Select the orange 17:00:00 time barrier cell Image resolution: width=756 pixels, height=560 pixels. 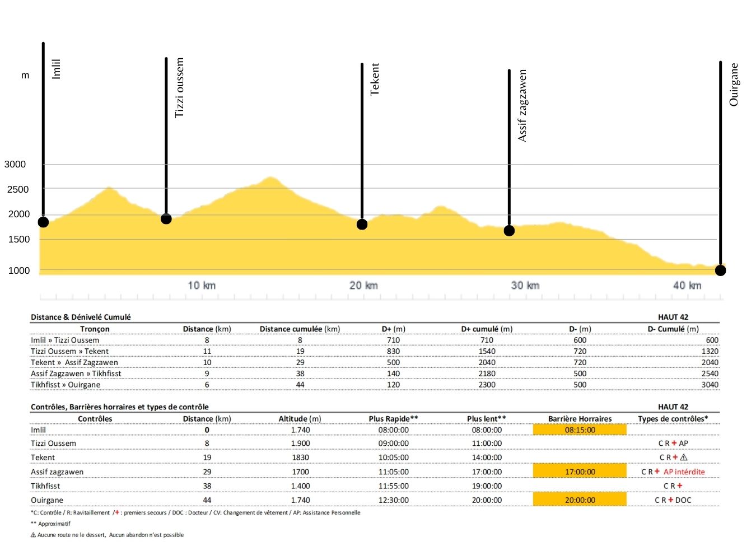pos(580,472)
